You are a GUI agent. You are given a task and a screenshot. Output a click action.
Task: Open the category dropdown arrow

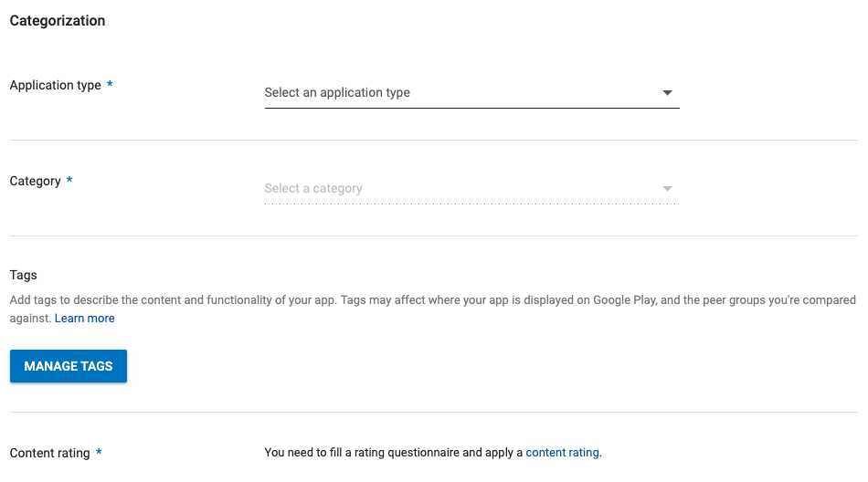click(x=667, y=189)
